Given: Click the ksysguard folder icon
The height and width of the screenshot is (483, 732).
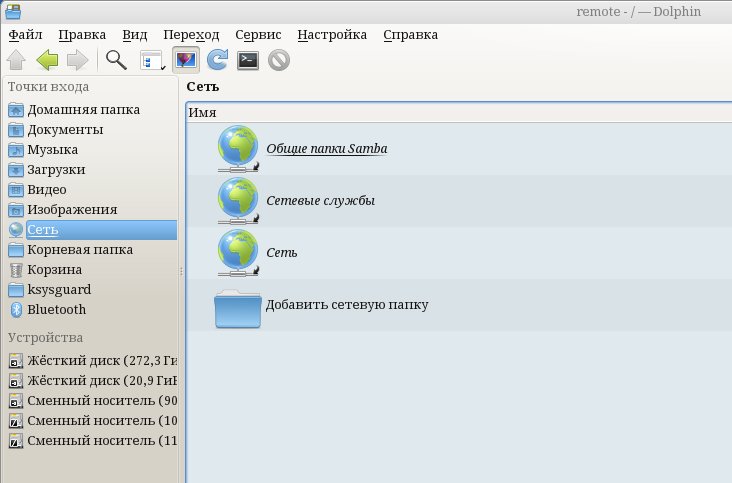Looking at the screenshot, I should click(x=16, y=290).
